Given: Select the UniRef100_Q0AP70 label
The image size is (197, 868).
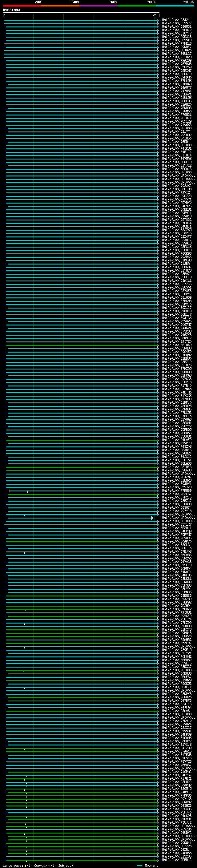Looking at the screenshot, I should [x=176, y=541].
